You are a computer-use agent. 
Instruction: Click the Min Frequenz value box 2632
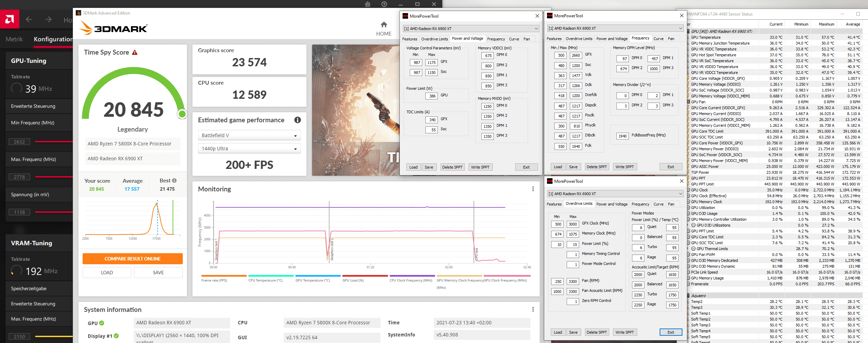(19, 142)
